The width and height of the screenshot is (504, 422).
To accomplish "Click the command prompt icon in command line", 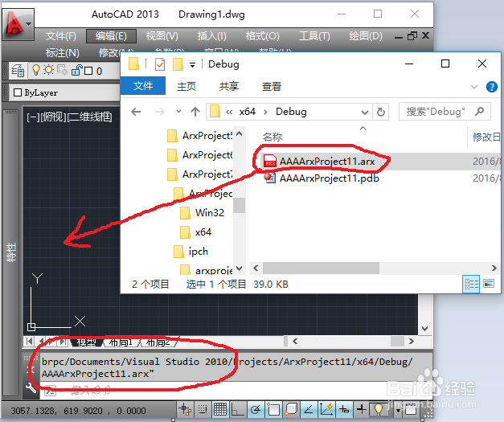I will tap(51, 391).
